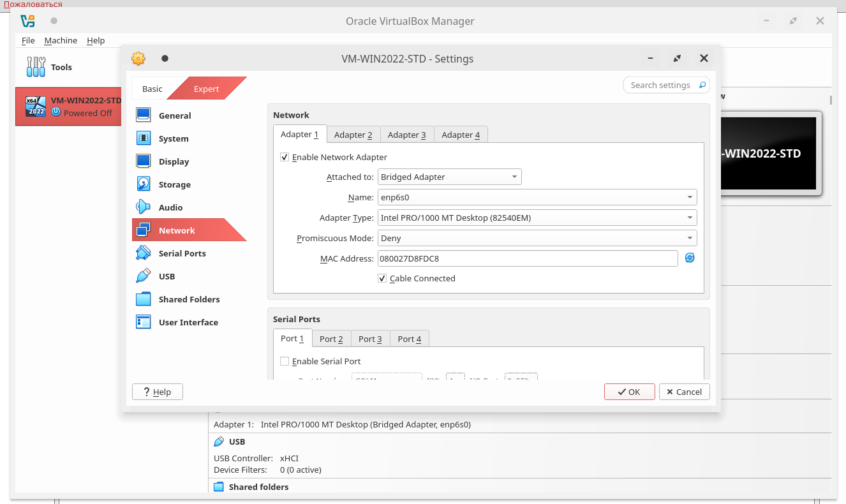Open USB settings plug icon

click(143, 276)
